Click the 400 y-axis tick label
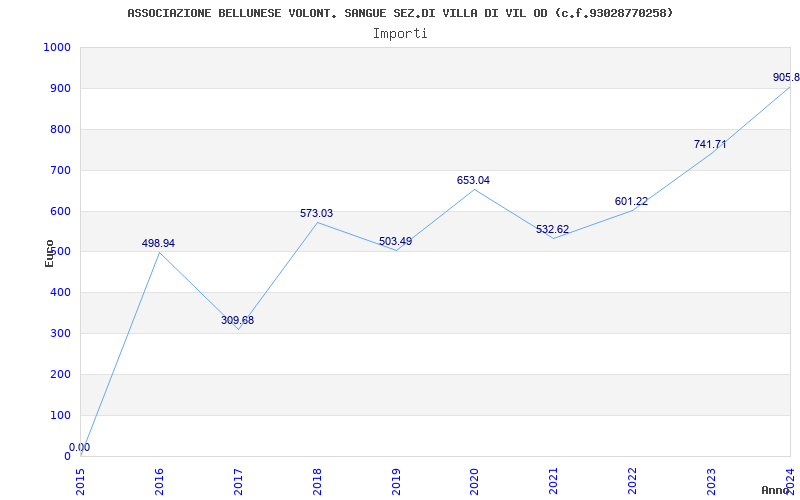Screen dimensions: 800x500 pyautogui.click(x=60, y=293)
